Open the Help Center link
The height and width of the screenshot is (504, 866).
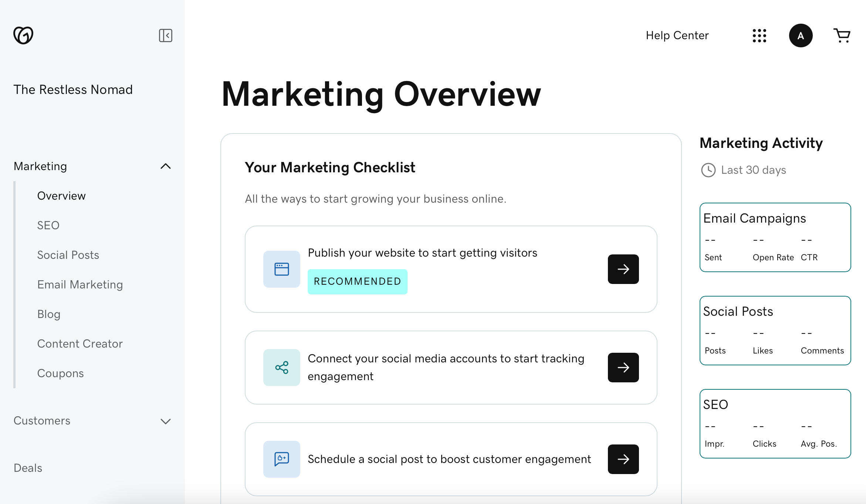677,35
